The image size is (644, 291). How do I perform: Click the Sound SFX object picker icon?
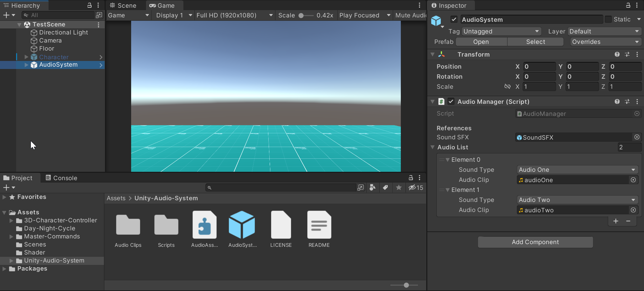coord(637,137)
